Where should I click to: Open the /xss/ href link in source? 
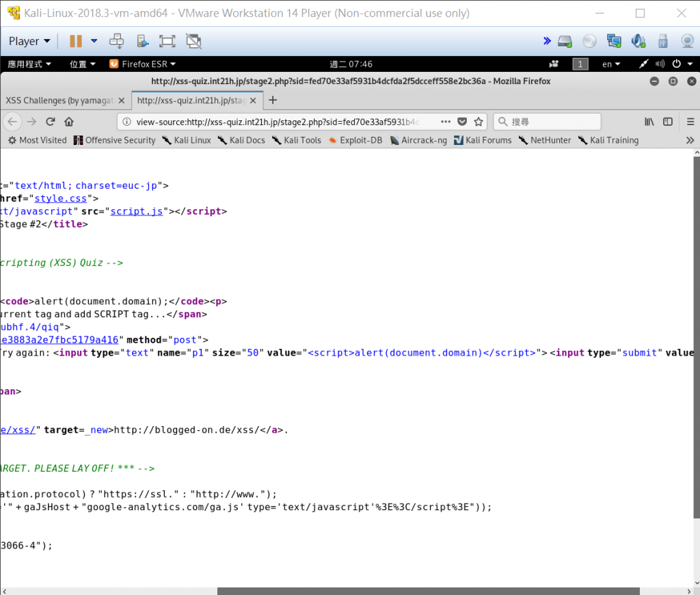[17, 430]
